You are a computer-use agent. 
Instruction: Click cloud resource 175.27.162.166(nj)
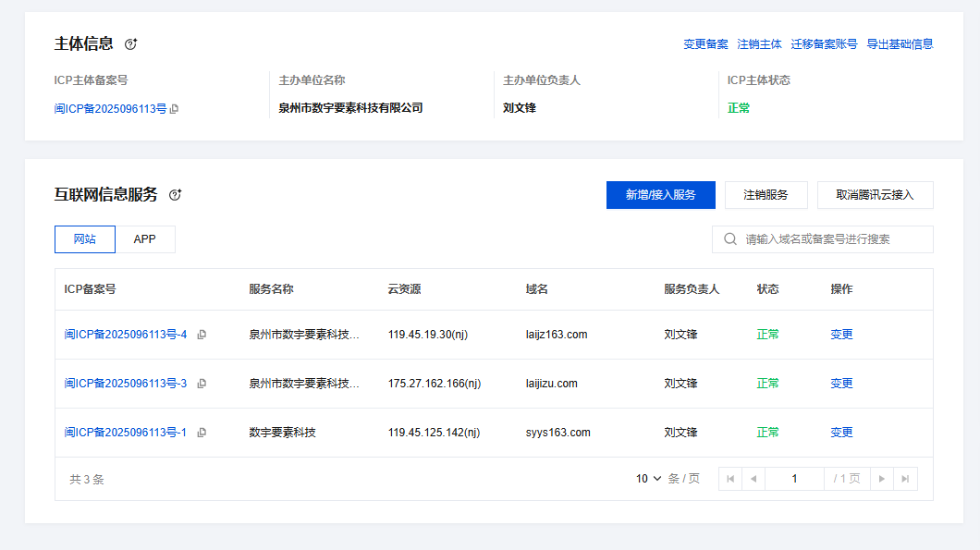pyautogui.click(x=435, y=383)
